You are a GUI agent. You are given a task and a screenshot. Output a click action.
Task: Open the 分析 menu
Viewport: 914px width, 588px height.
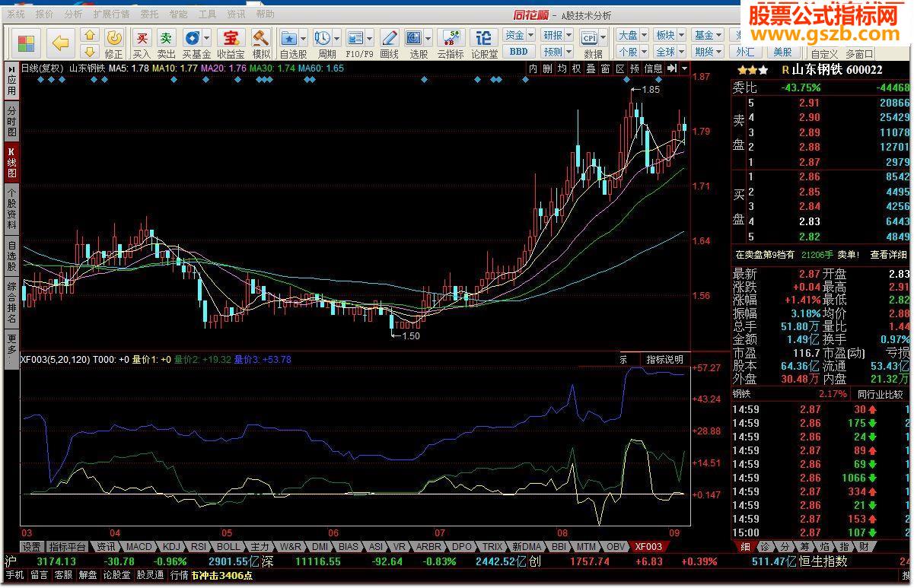click(74, 14)
